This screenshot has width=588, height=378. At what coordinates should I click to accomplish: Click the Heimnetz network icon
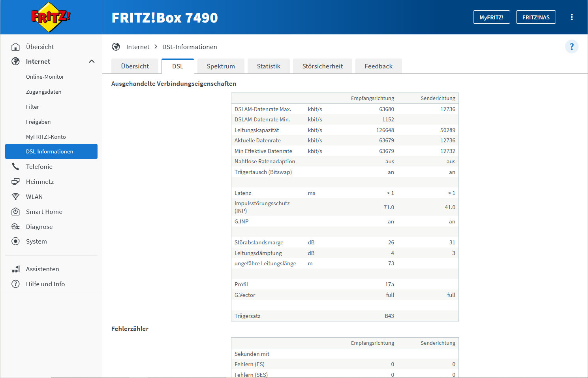(15, 181)
